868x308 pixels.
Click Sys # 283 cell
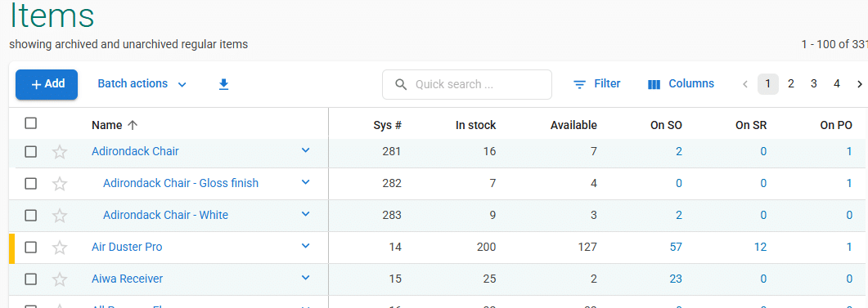(392, 215)
